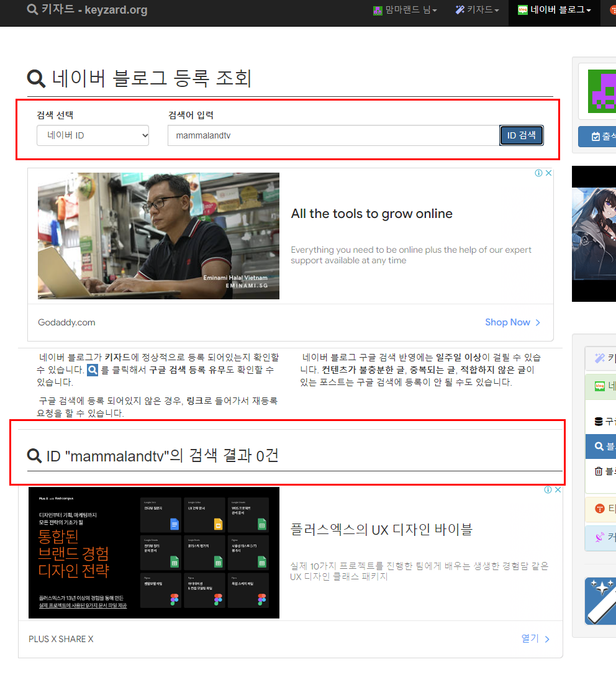Select the green sidebar blog menu item
This screenshot has width=616, height=680.
click(600, 386)
